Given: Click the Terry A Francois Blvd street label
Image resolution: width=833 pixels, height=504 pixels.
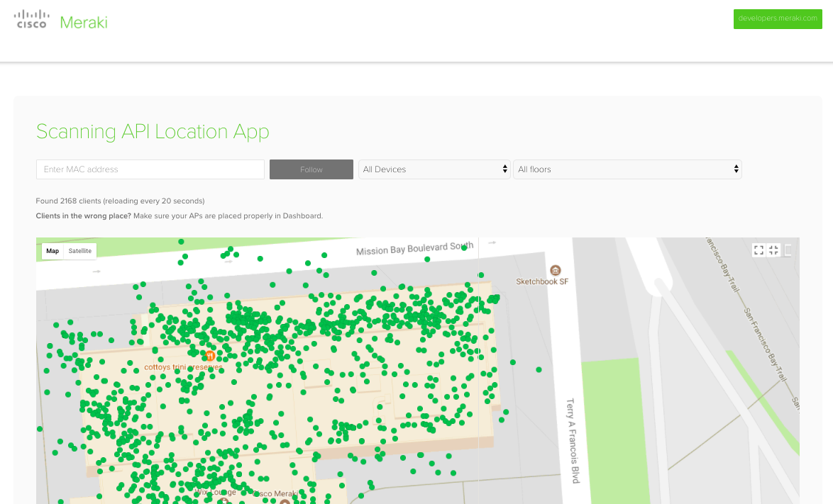Looking at the screenshot, I should point(572,440).
